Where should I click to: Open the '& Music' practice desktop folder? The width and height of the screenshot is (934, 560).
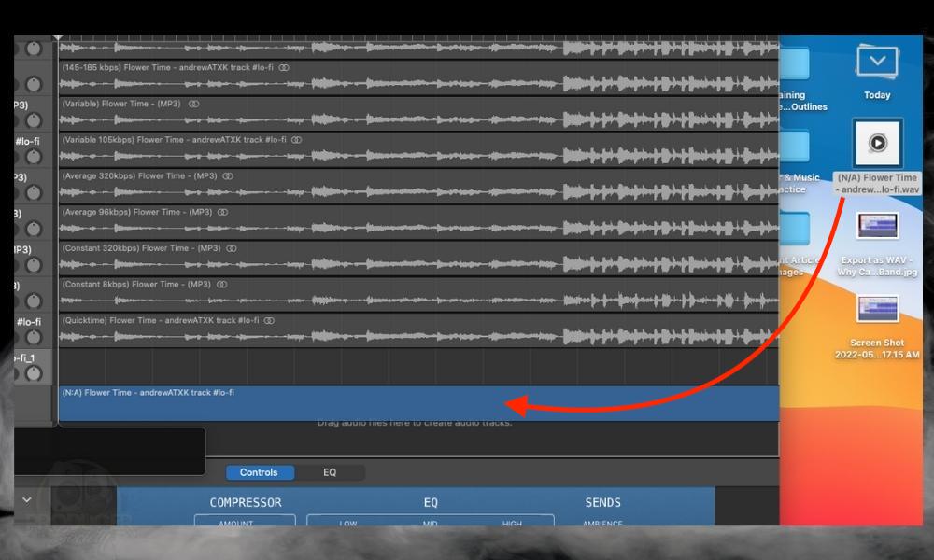point(796,146)
